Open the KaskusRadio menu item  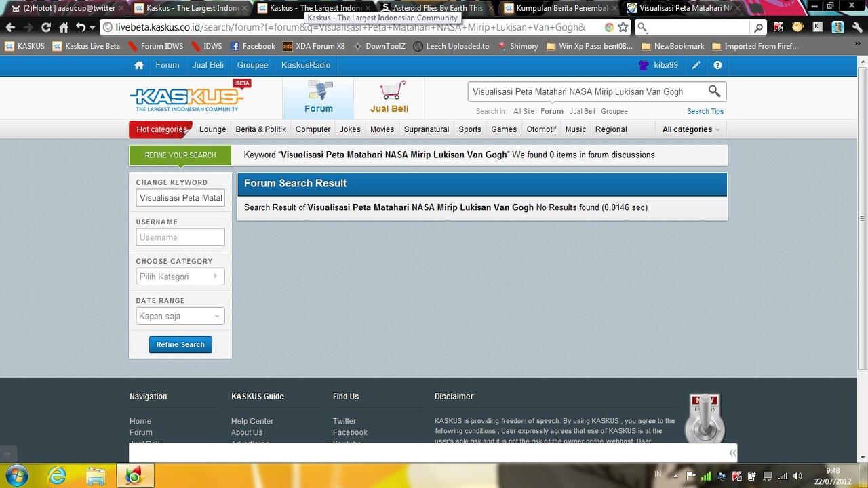306,65
